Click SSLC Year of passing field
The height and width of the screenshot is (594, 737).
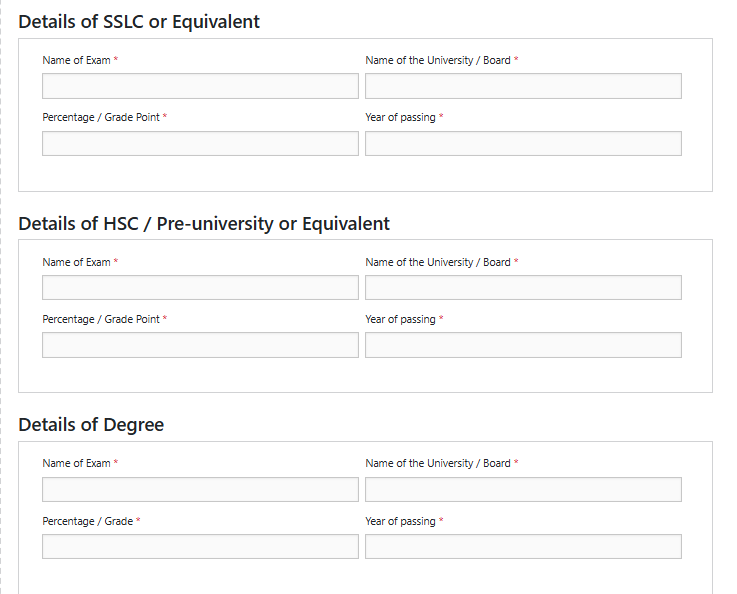coord(523,143)
